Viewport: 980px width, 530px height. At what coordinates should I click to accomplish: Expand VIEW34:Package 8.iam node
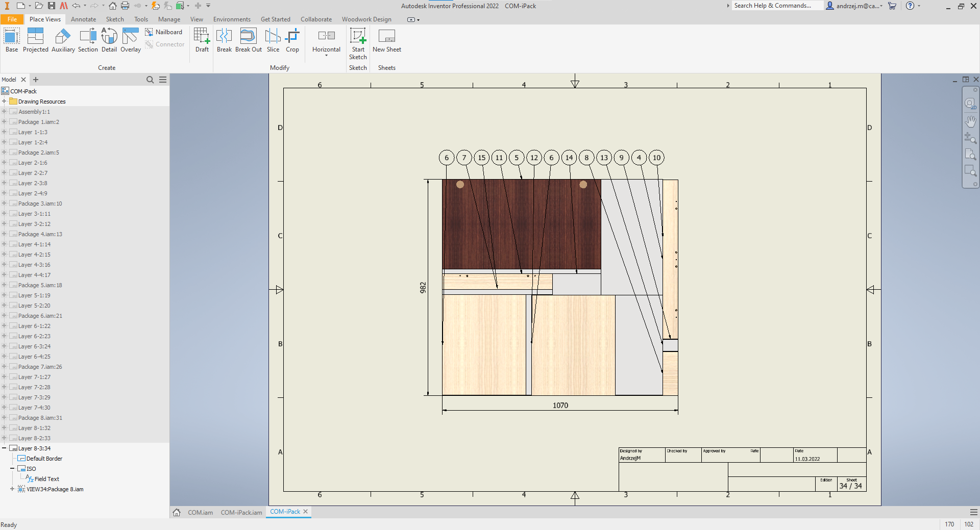pyautogui.click(x=12, y=489)
